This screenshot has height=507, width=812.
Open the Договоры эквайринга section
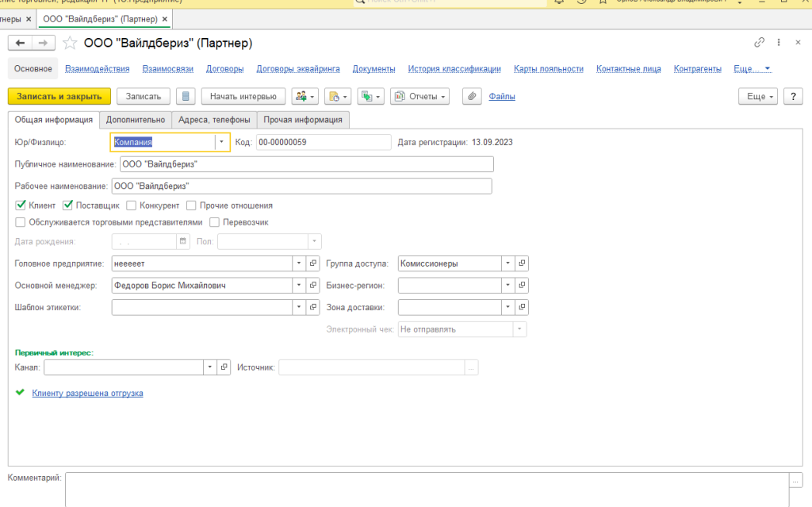298,69
